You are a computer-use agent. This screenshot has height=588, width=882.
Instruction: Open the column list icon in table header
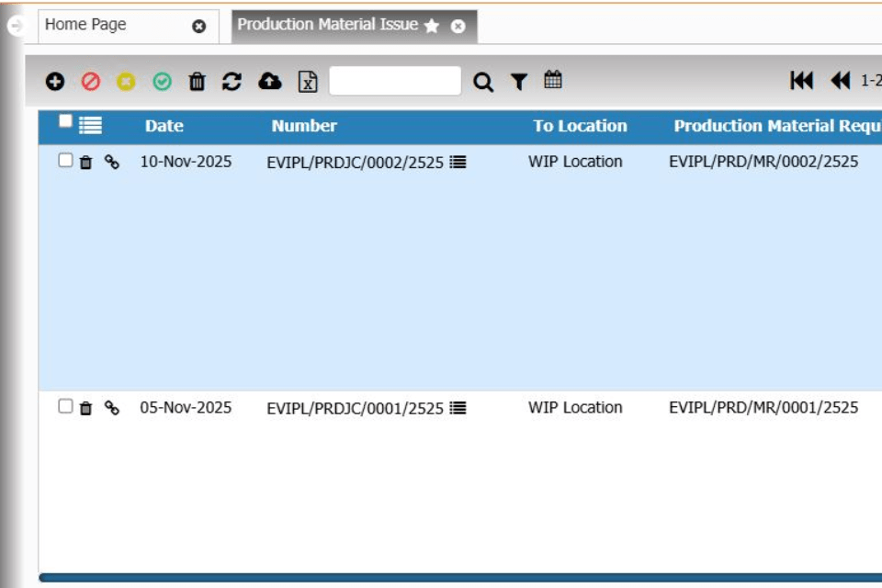[90, 126]
